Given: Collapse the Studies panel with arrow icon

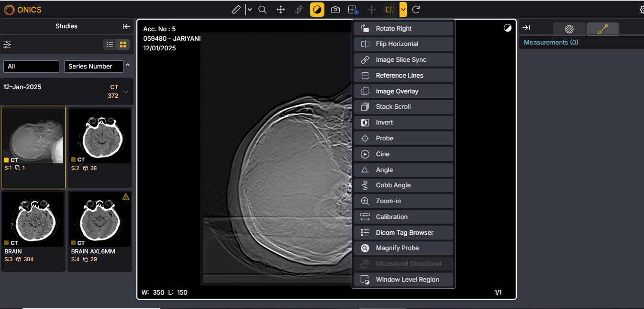Looking at the screenshot, I should tap(126, 26).
